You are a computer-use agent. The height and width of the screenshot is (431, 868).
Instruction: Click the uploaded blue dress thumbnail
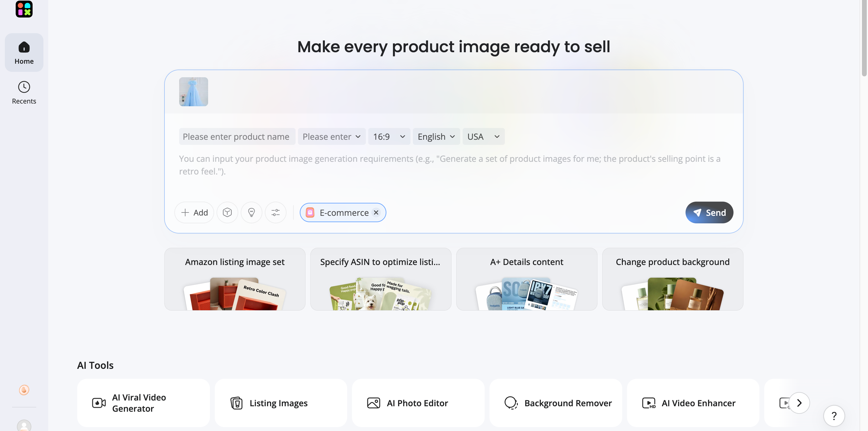point(193,92)
